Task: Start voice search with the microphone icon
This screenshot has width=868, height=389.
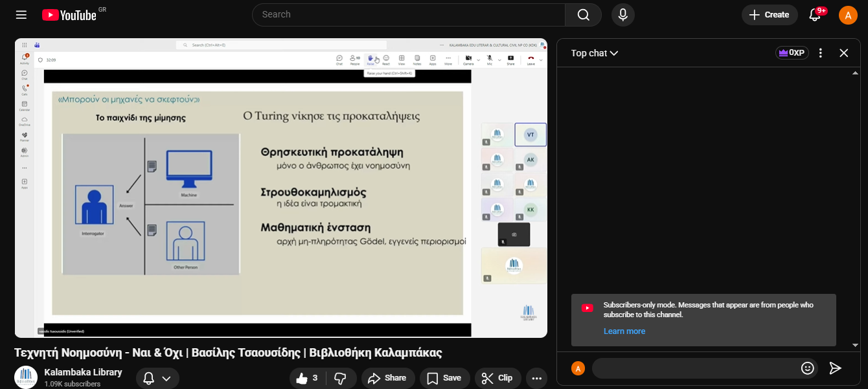Action: coord(622,15)
